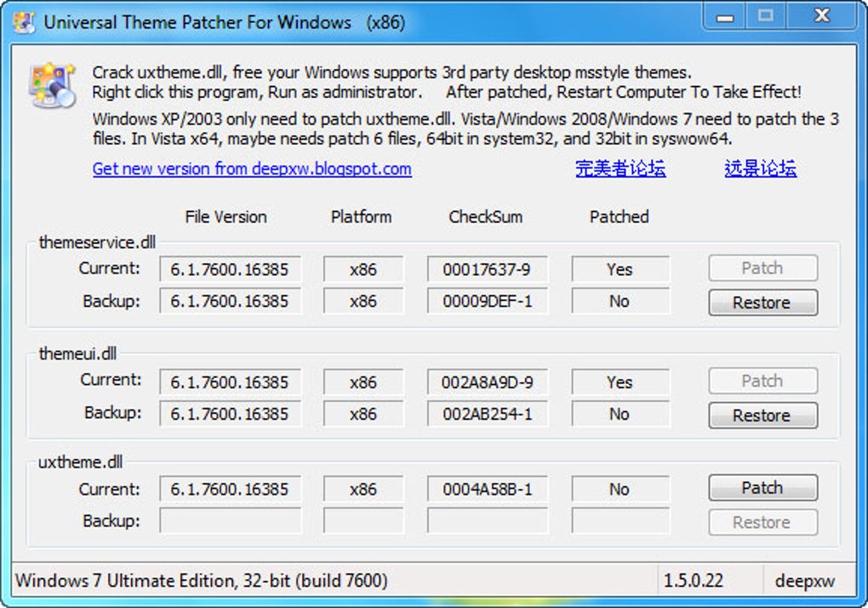Select themeservice.dll current platform field
Screen dimensions: 868x608
tap(363, 269)
